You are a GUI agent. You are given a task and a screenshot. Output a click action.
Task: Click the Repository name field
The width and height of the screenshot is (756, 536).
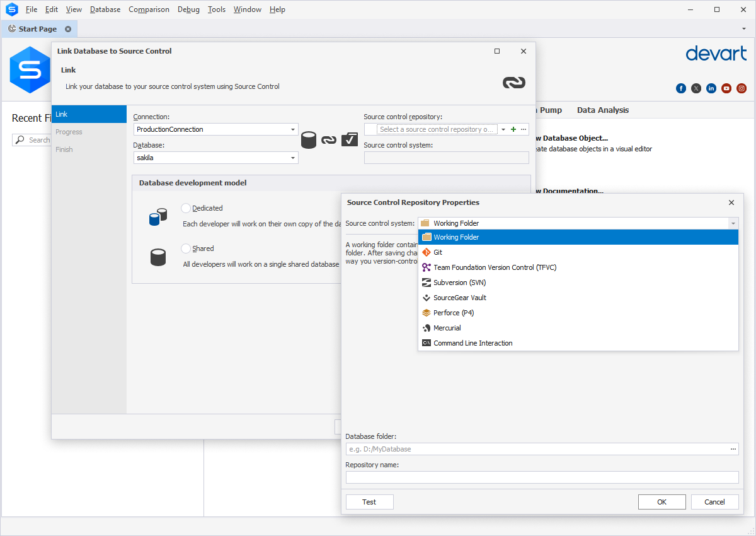542,477
